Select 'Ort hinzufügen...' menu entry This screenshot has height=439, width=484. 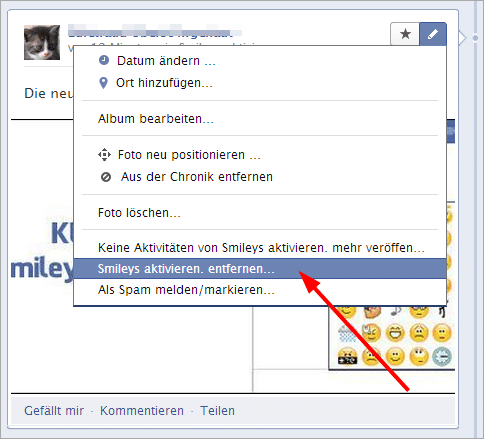[x=260, y=83]
